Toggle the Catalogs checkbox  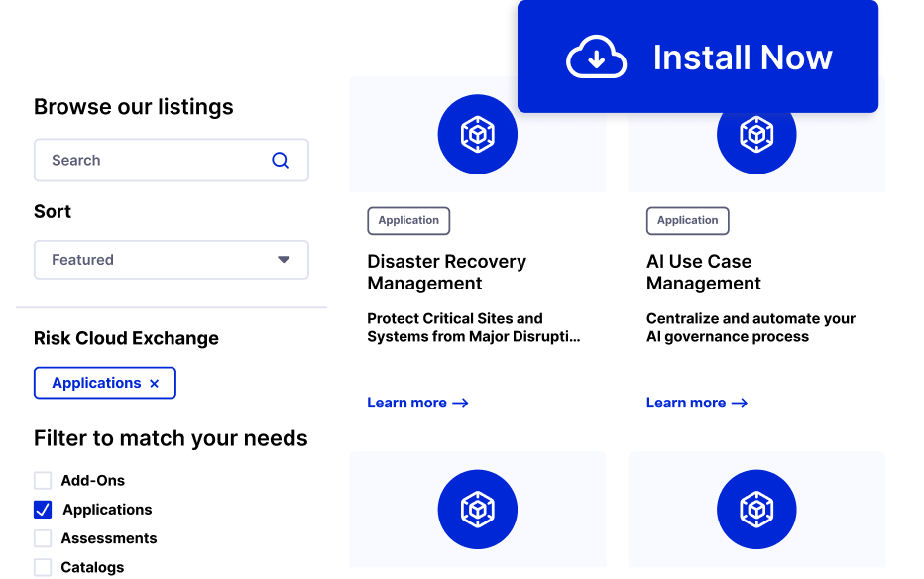click(43, 567)
